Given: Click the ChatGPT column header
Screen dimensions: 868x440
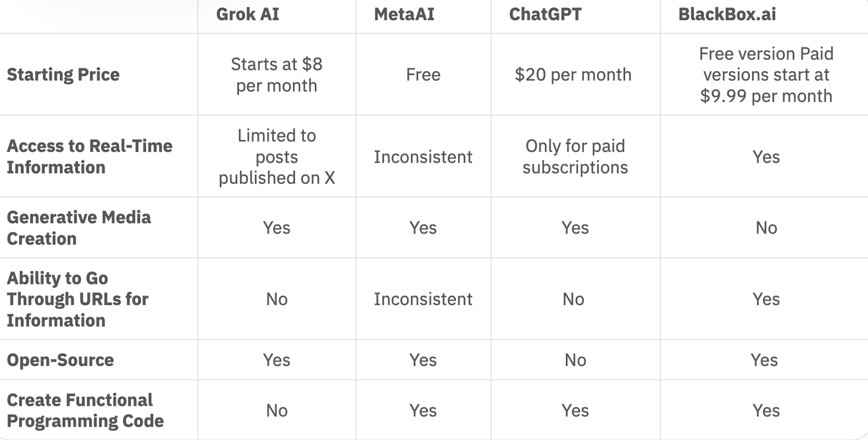Looking at the screenshot, I should (545, 14).
